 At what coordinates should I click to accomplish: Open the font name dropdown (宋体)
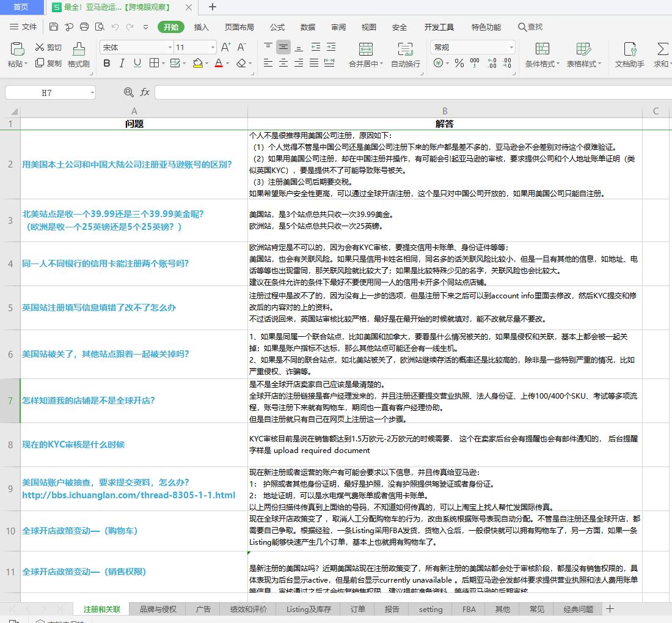click(x=170, y=47)
